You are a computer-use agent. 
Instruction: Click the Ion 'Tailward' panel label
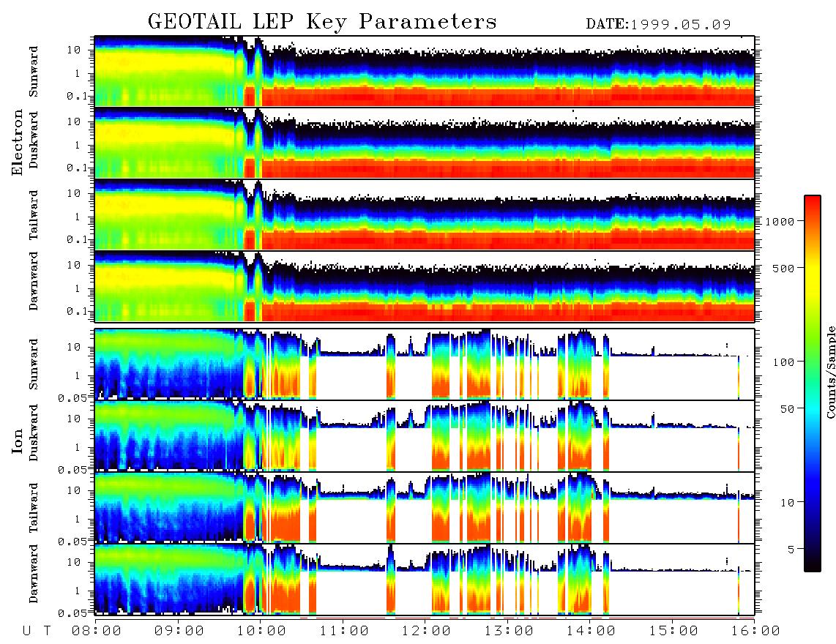34,507
